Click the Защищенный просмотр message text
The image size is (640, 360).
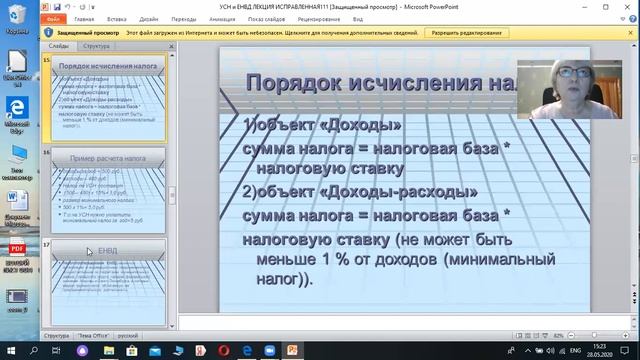click(88, 33)
